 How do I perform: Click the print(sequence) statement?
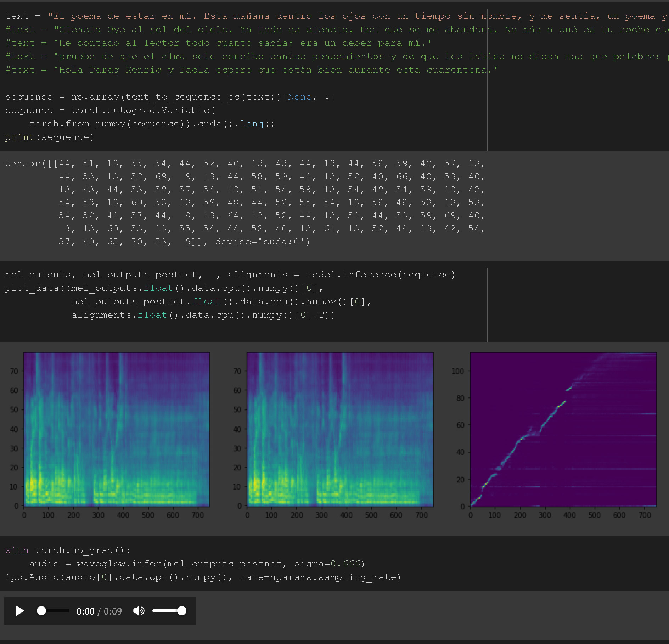[x=49, y=137]
